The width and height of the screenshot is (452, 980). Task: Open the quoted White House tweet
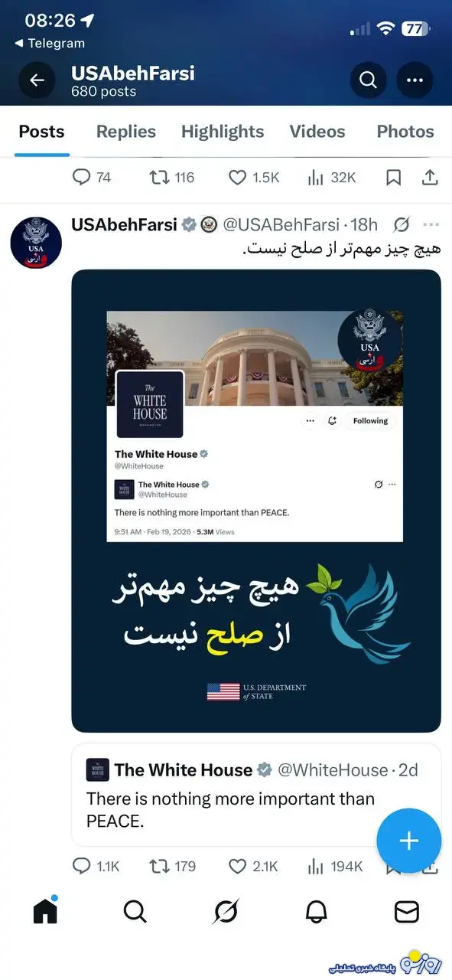(256, 794)
